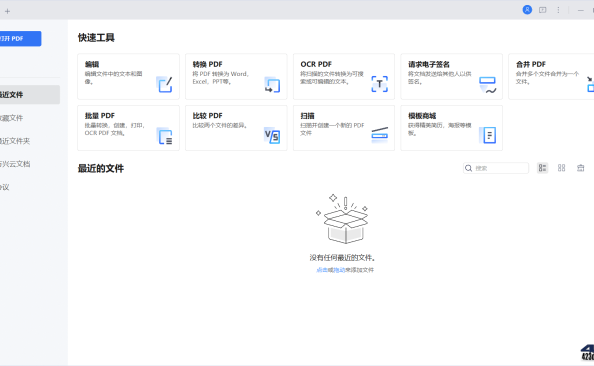Open the 模板商城 template store card
The image size is (594, 366).
coord(452,128)
